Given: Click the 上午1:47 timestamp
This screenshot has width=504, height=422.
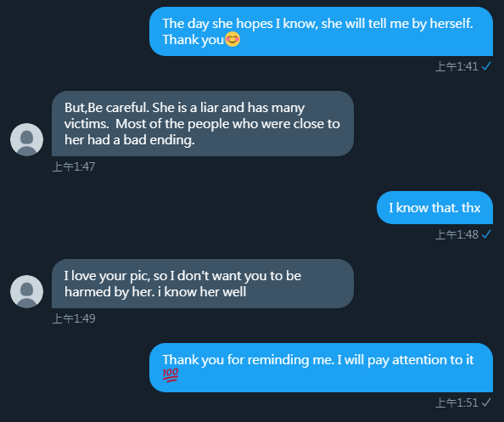Looking at the screenshot, I should click(x=74, y=166).
